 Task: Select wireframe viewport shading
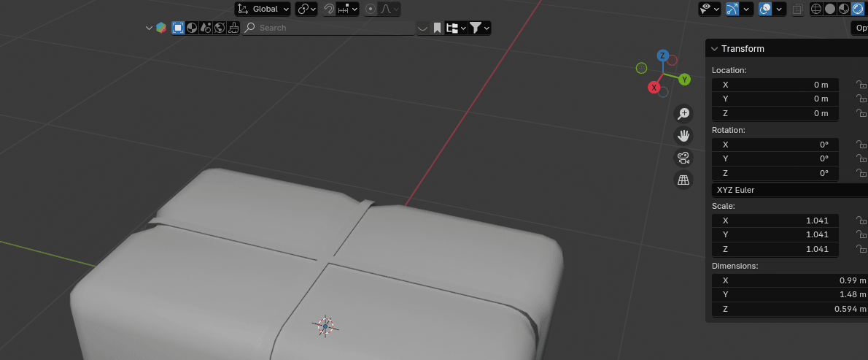(x=816, y=9)
